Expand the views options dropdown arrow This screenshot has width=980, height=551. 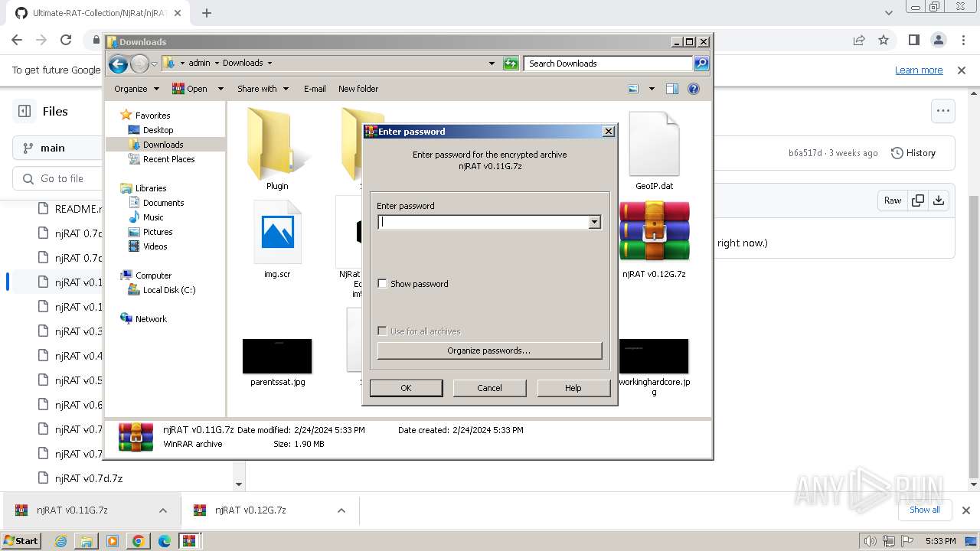[x=652, y=89]
